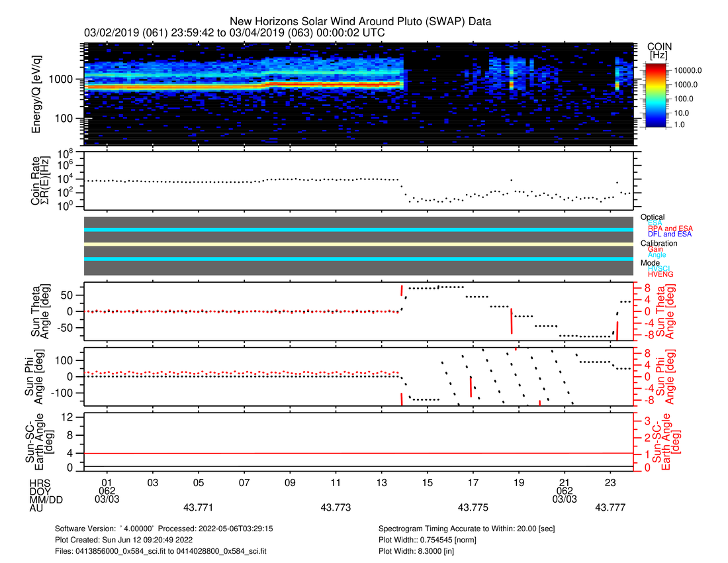Screen dimensions: 728x563
Task: Click the 'HVSCI' mode legend label
Action: 659,268
